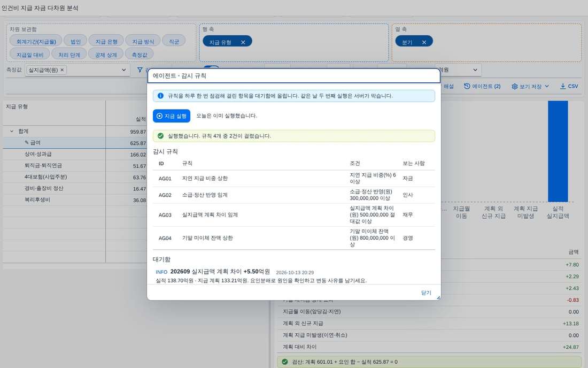Click the 지급 유형 table column header

click(17, 106)
